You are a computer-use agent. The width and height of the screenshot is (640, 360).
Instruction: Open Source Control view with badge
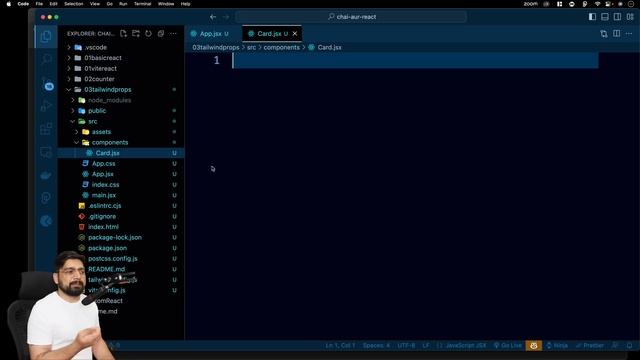click(x=47, y=84)
